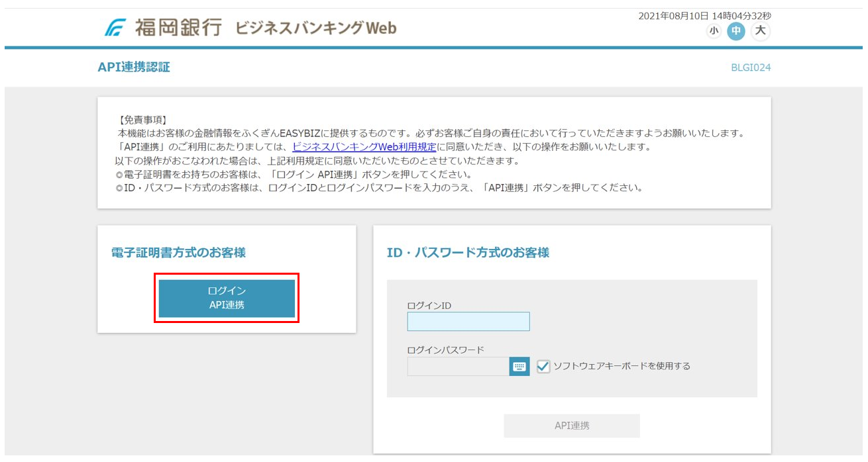Image resolution: width=868 pixels, height=462 pixels.
Task: Click the 【免責事項】 disclaimer heading
Action: click(142, 120)
